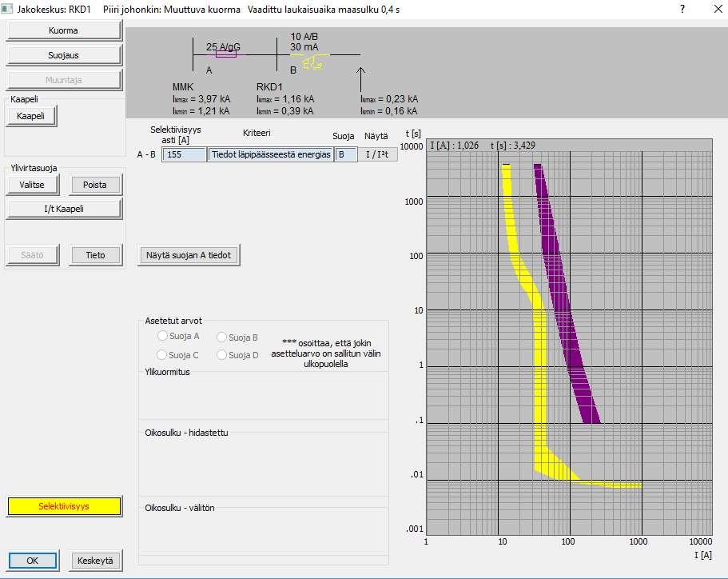Open the Tieto info button
The height and width of the screenshot is (579, 728).
[95, 255]
